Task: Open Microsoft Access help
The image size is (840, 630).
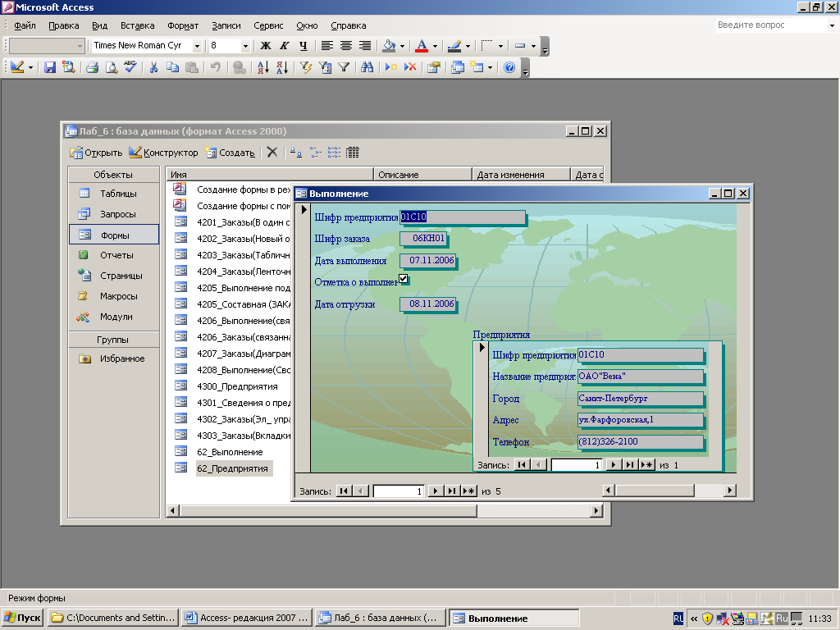Action: [509, 68]
